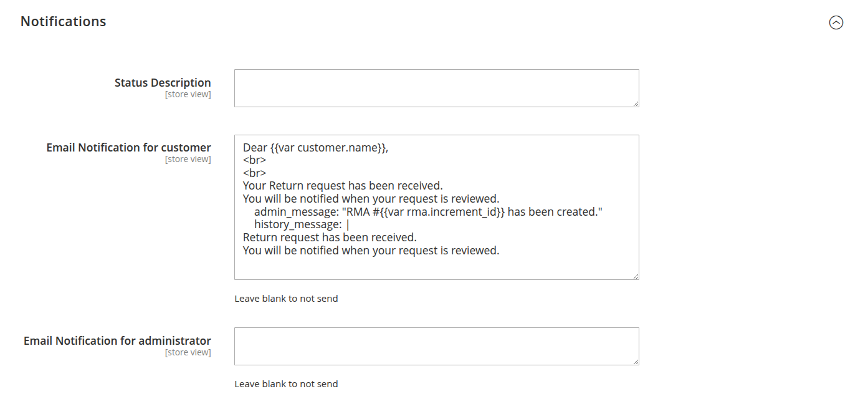The height and width of the screenshot is (404, 868).
Task: Grab the Status Description textarea resize handle
Action: pyautogui.click(x=636, y=103)
